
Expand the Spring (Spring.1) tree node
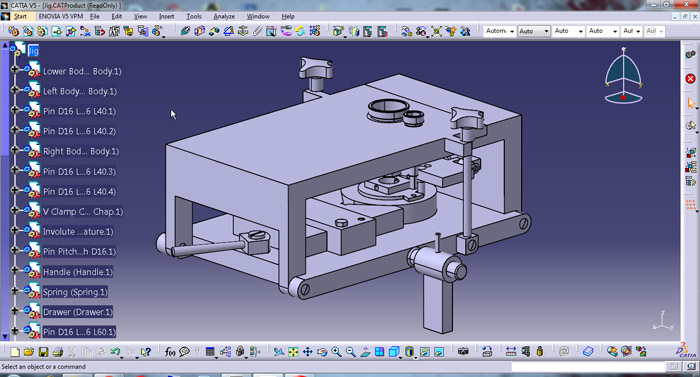pos(15,290)
